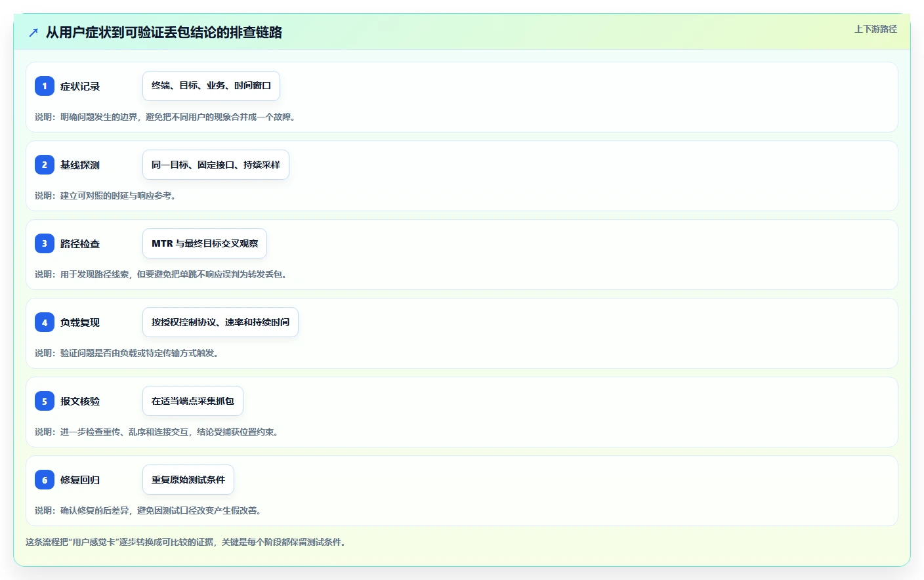Image resolution: width=924 pixels, height=580 pixels.
Task: Click the 基线探测 step label
Action: click(80, 165)
